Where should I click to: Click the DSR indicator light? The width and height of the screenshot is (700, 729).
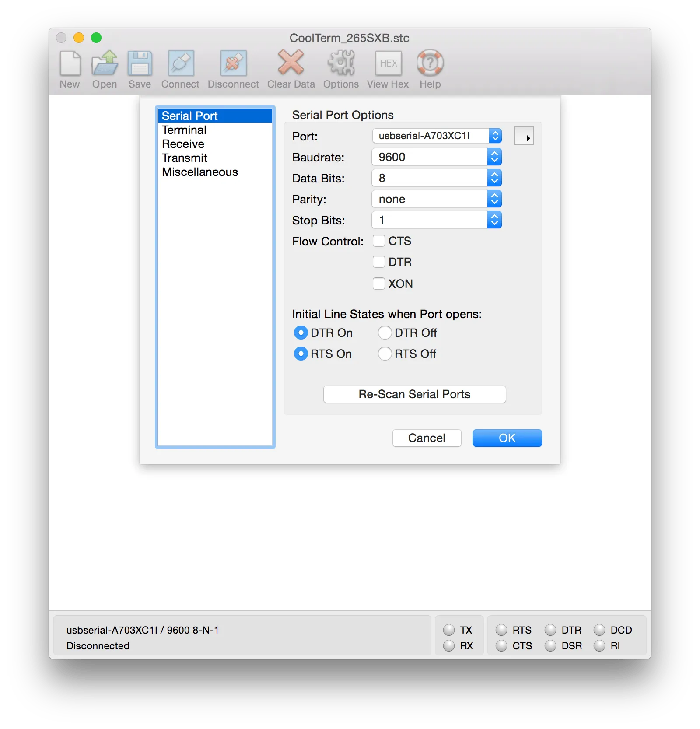(x=550, y=645)
